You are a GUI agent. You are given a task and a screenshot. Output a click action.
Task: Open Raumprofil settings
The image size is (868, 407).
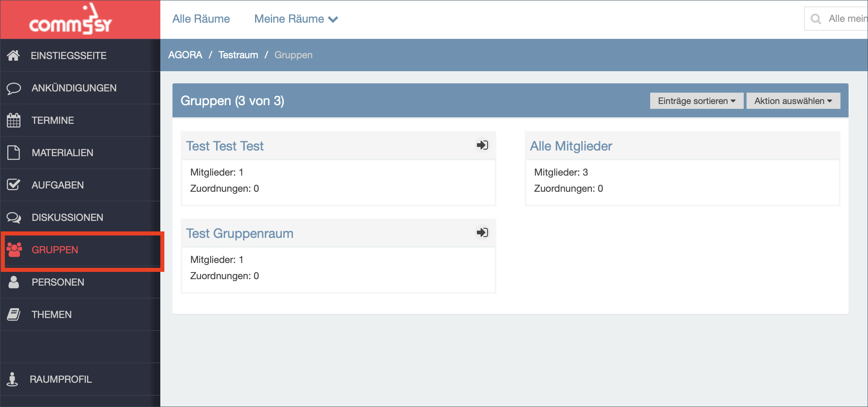[x=80, y=379]
